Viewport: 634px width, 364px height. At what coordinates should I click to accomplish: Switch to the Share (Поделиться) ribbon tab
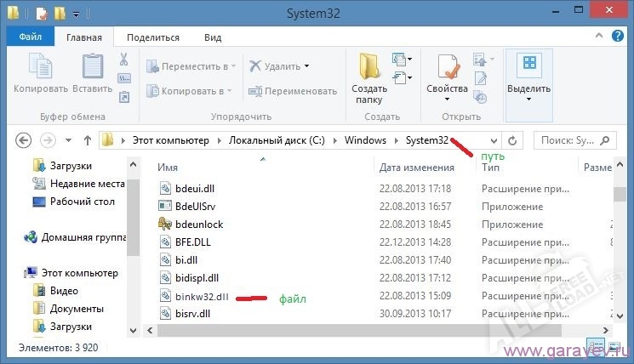[153, 37]
